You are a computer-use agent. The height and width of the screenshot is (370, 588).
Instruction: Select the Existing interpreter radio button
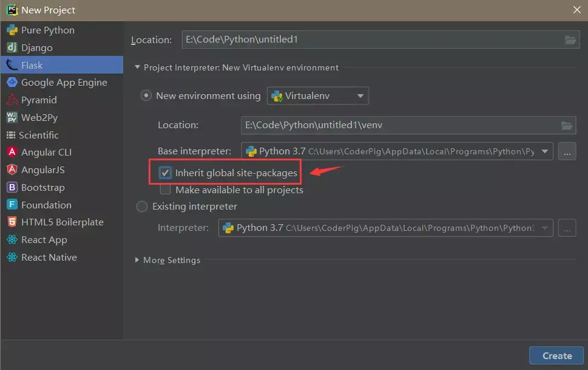tap(142, 206)
